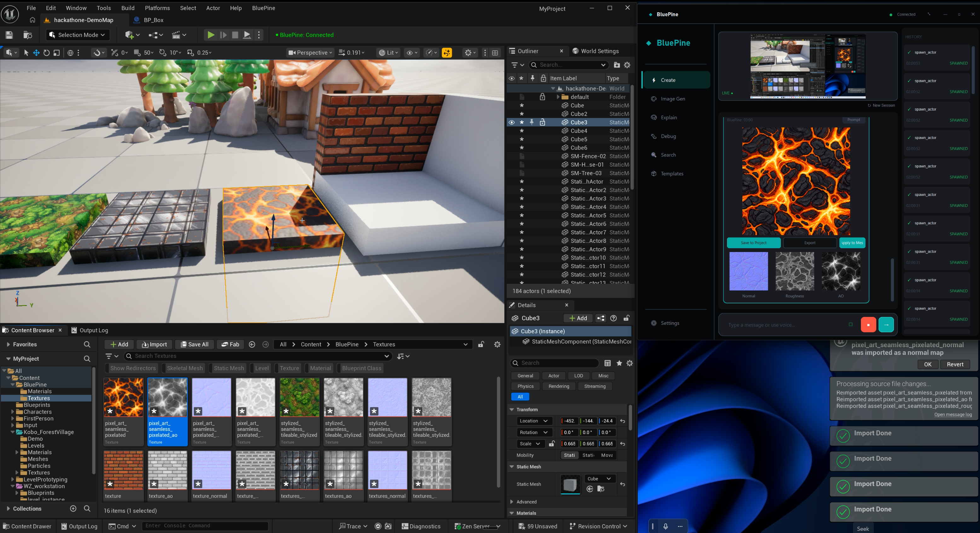980x533 pixels.
Task: Click the green Play level button
Action: pos(210,35)
